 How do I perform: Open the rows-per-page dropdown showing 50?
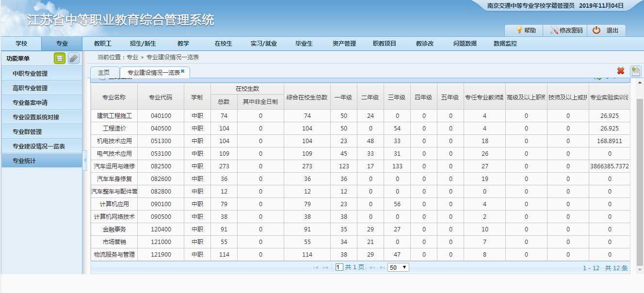pos(398,267)
